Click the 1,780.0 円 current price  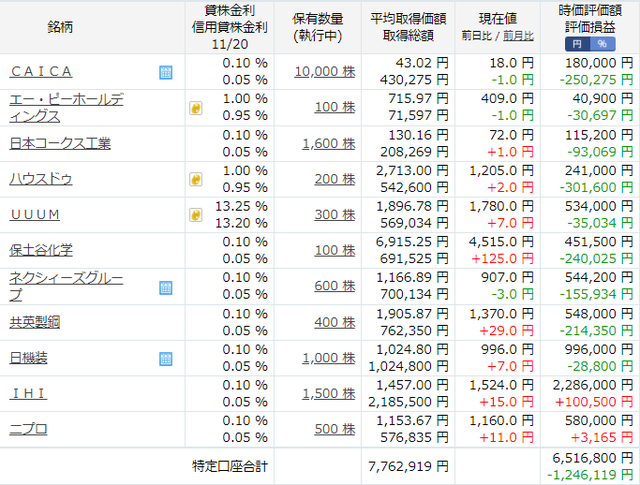tap(501, 206)
